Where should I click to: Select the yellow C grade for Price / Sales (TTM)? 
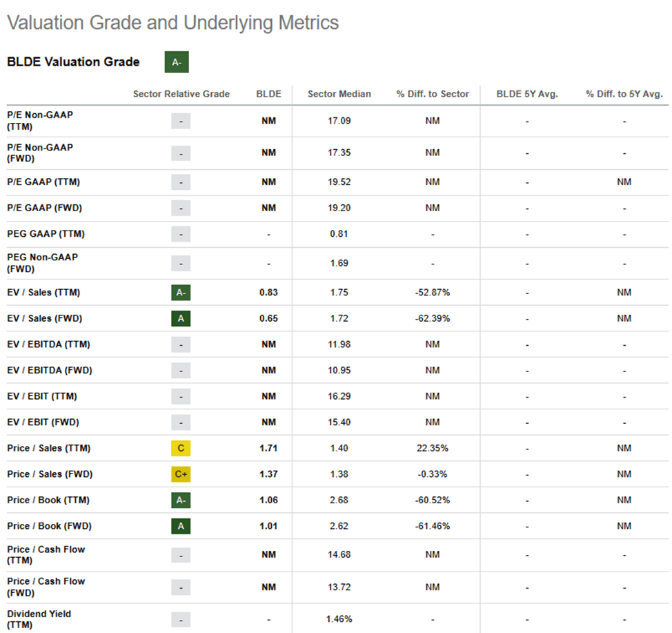(x=181, y=449)
